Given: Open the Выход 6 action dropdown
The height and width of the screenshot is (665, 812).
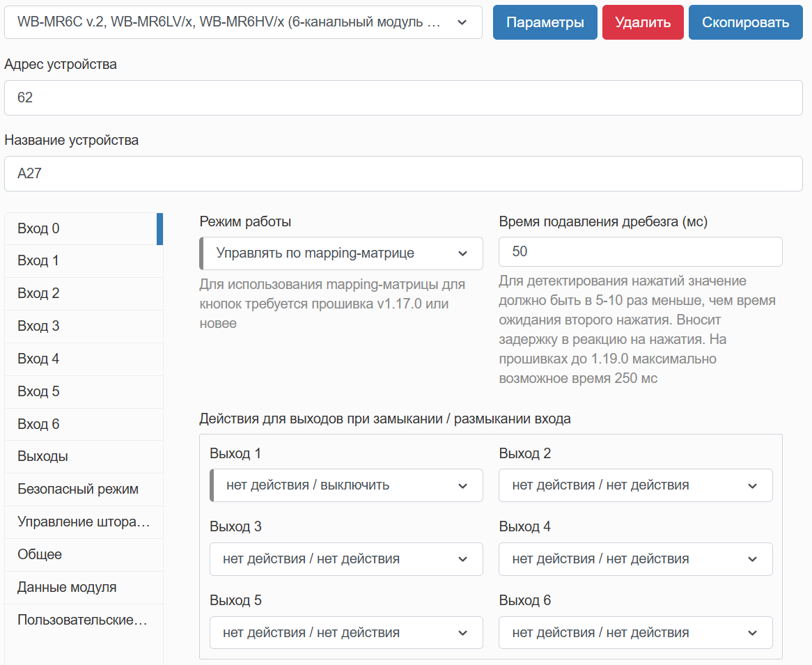Looking at the screenshot, I should 635,633.
